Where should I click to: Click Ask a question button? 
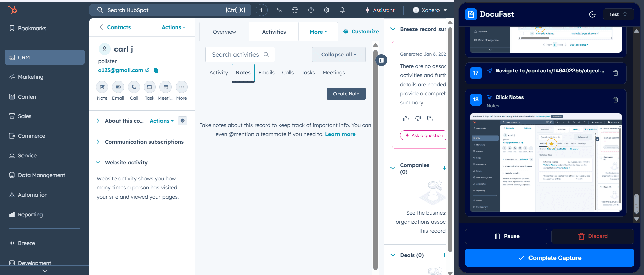pyautogui.click(x=424, y=135)
